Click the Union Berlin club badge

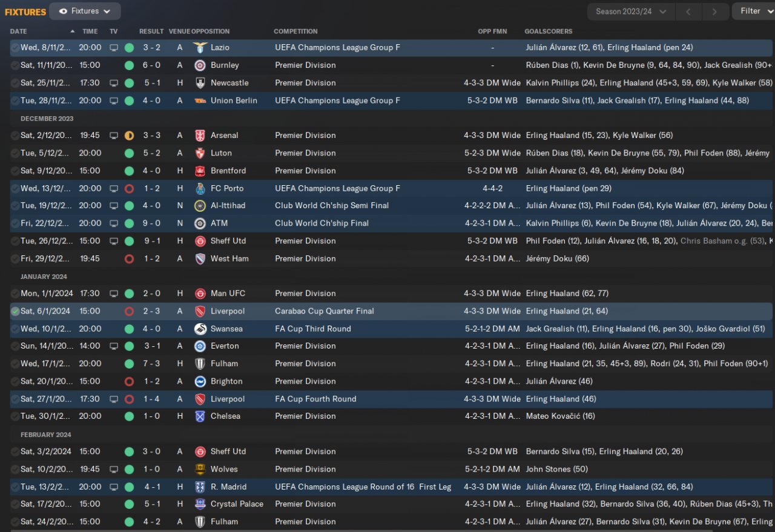(x=200, y=100)
